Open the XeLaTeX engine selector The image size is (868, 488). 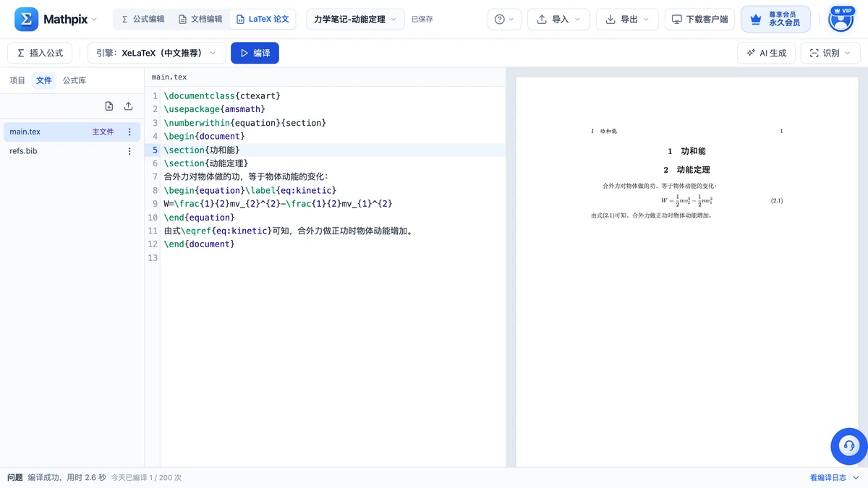(156, 53)
